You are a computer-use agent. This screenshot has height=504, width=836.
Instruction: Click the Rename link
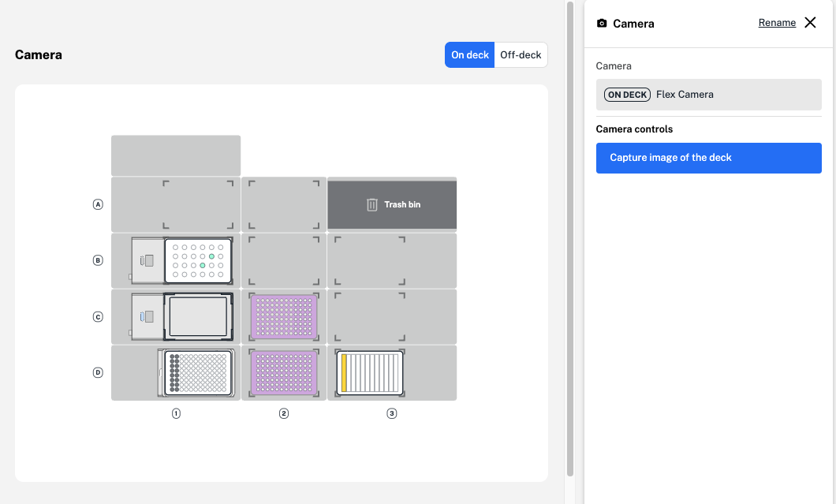[x=777, y=23]
